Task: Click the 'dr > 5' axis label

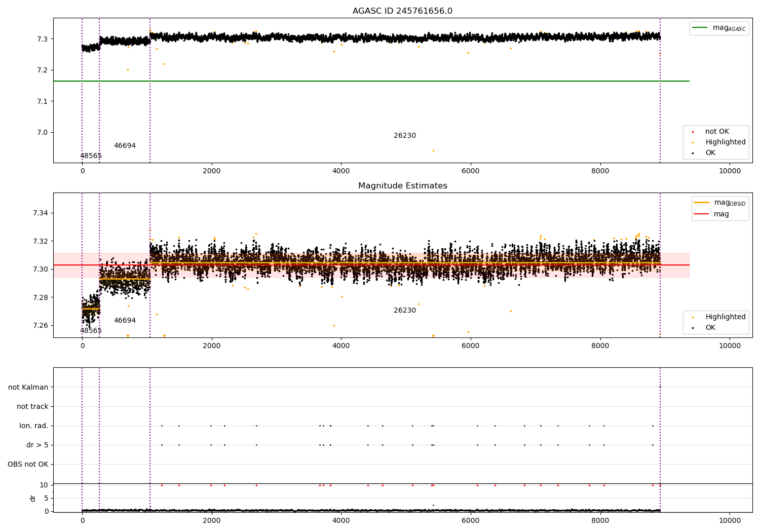Action: point(37,445)
